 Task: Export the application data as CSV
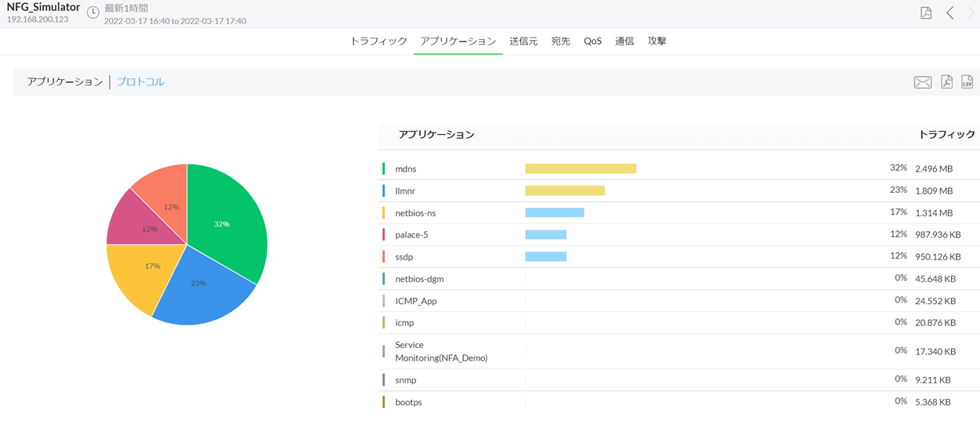click(x=967, y=82)
